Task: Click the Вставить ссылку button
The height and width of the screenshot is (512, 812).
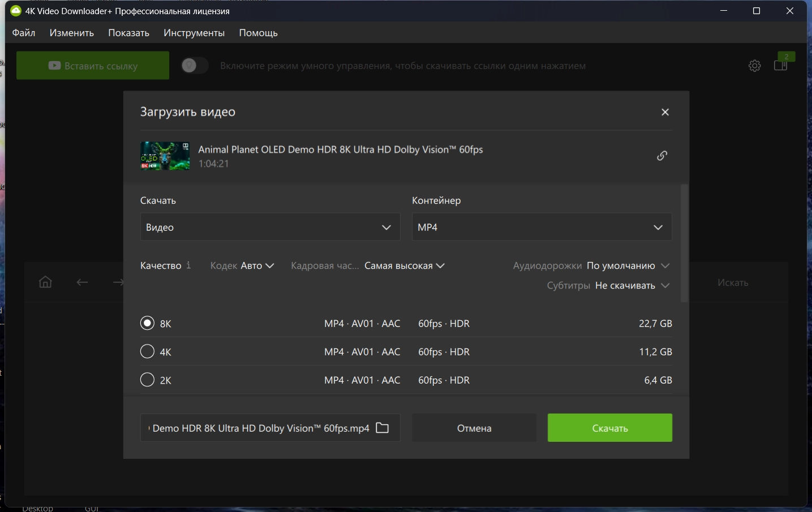Action: tap(93, 66)
